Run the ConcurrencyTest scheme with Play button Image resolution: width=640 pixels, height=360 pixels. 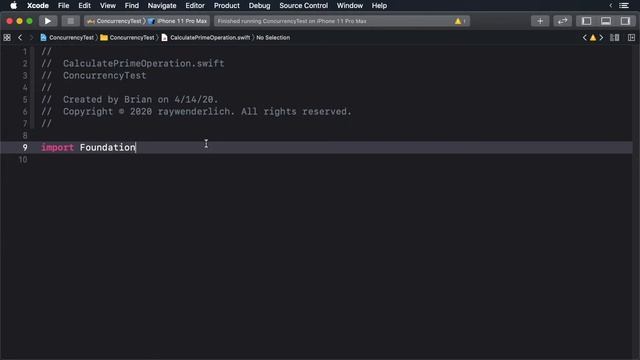(48, 21)
